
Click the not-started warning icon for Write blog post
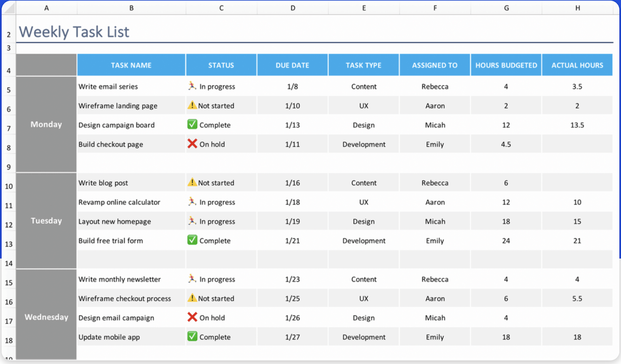point(192,182)
